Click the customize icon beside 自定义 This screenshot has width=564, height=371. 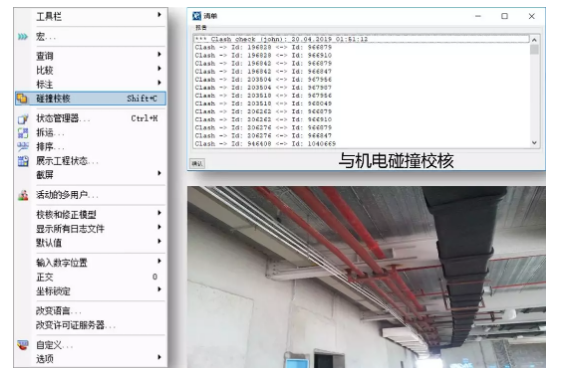[23, 345]
